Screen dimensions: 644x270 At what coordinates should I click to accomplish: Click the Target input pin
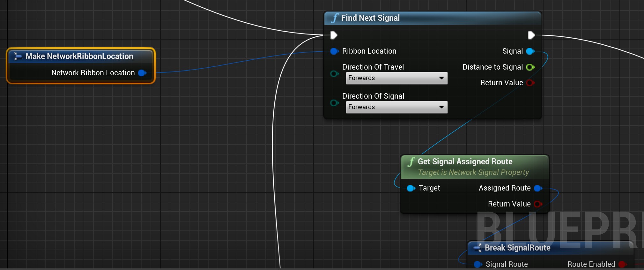[411, 188]
